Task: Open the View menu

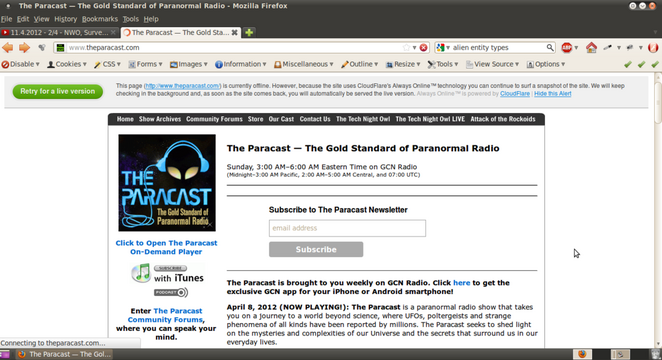Action: click(x=41, y=19)
